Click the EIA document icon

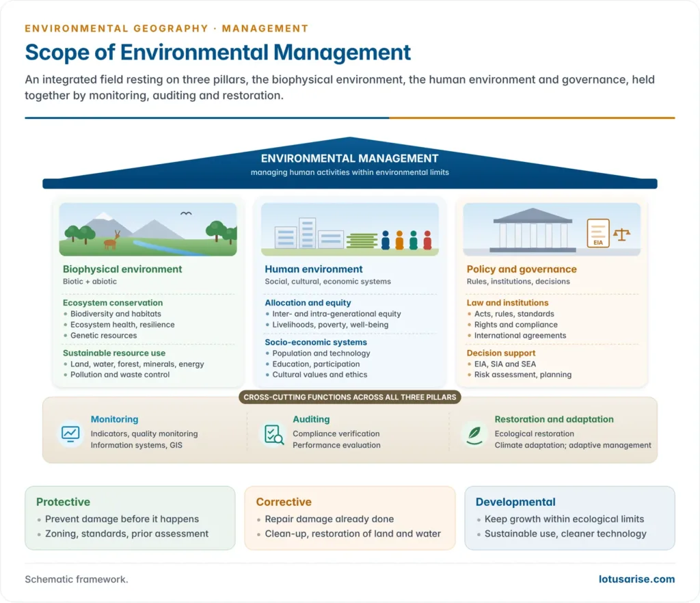tap(597, 233)
